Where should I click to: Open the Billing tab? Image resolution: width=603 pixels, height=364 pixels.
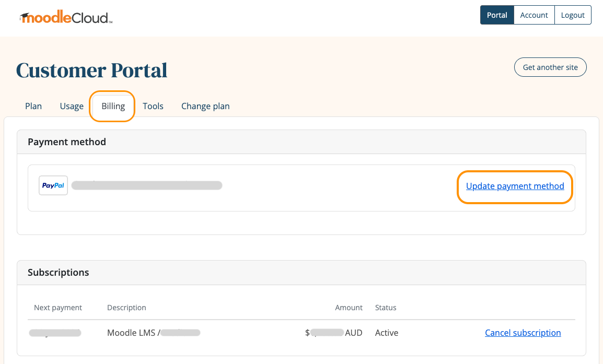pyautogui.click(x=112, y=106)
